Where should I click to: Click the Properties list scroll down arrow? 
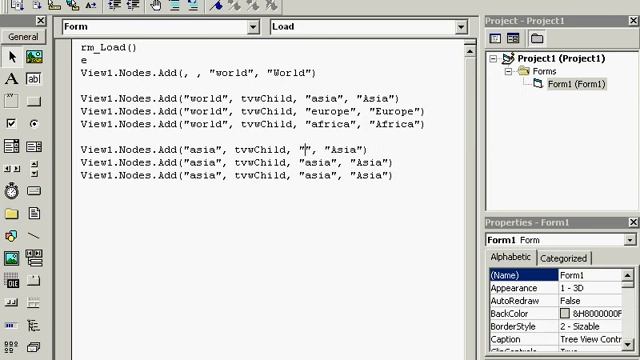(628, 345)
